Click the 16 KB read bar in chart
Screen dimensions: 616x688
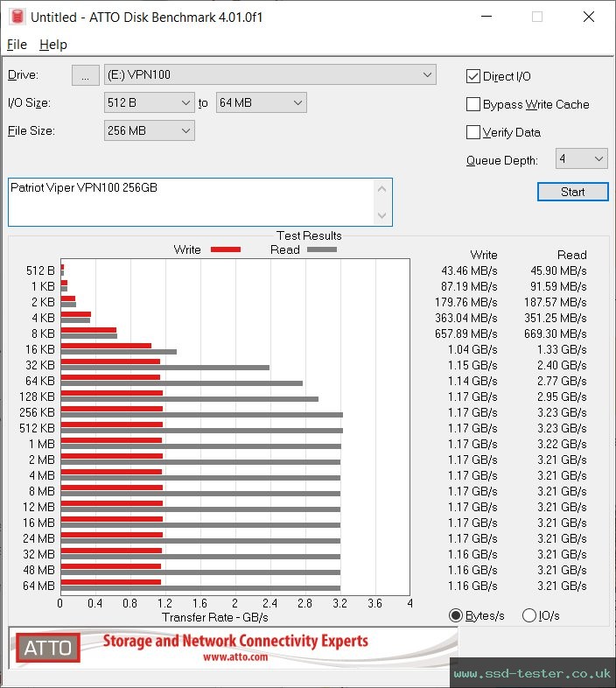[x=119, y=352]
